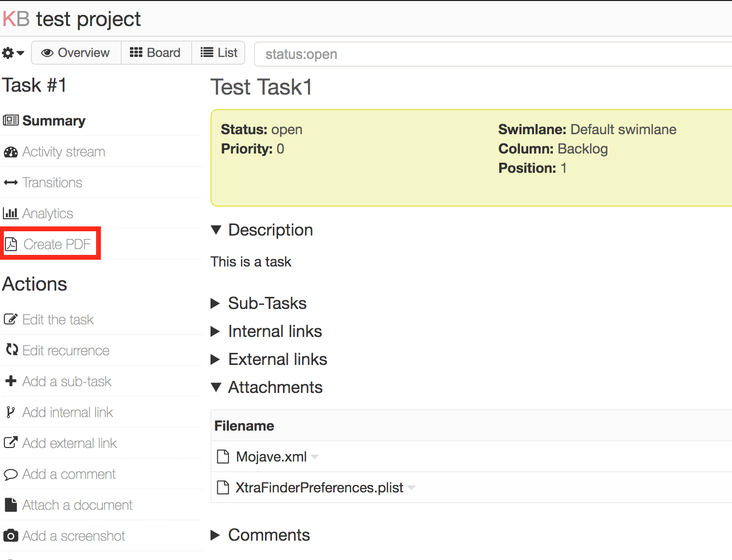Expand the Sub-Tasks section
Screen dimensions: 732x560
[x=216, y=303]
